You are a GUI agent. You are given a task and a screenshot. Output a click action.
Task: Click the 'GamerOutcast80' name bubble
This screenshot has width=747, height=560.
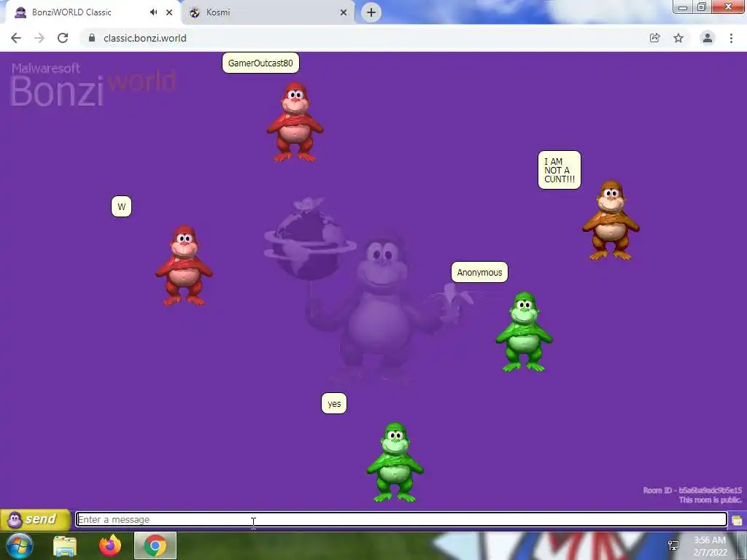point(260,63)
